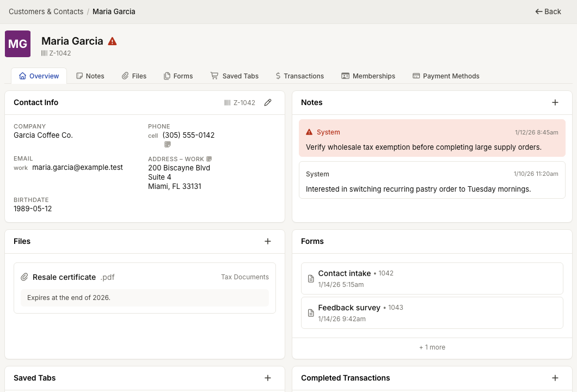Click the 'Tax Documents' file category label
Viewport: 577px width, 392px height.
245,277
